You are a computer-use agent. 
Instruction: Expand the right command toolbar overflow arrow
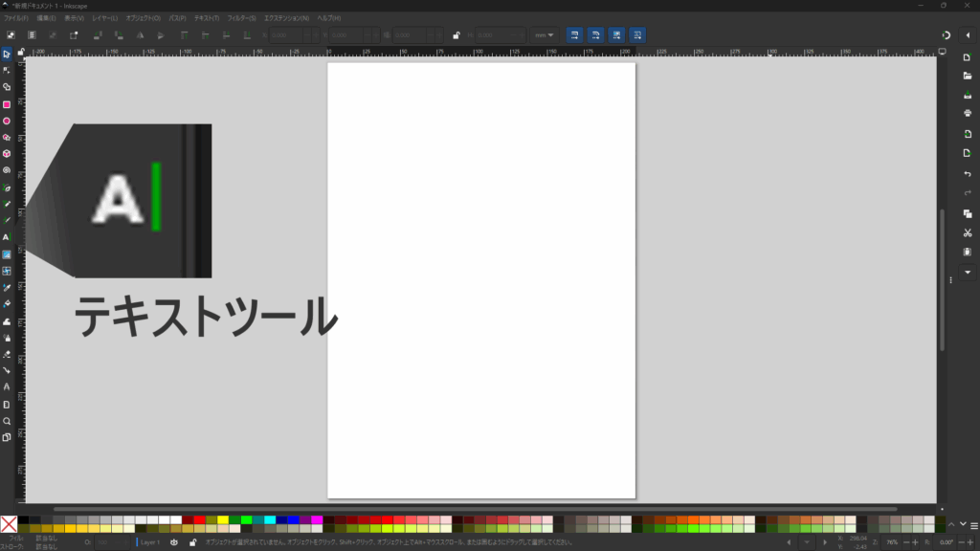[968, 273]
